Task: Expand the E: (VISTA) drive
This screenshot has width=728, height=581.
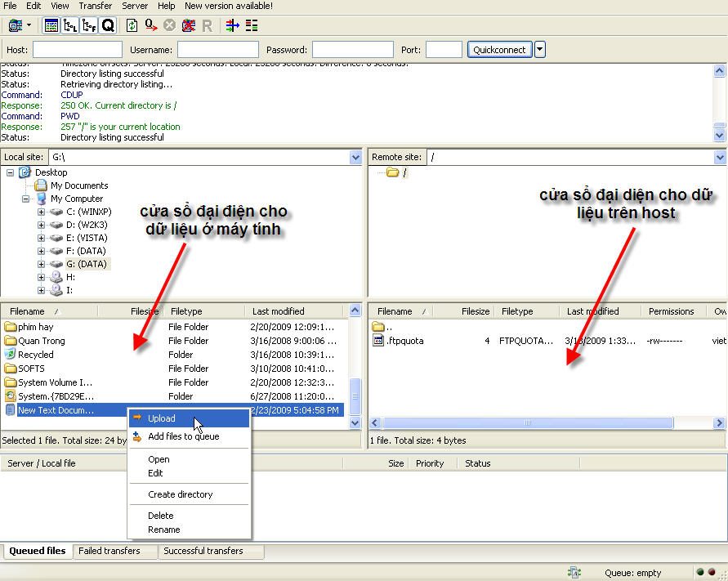Action: click(42, 238)
